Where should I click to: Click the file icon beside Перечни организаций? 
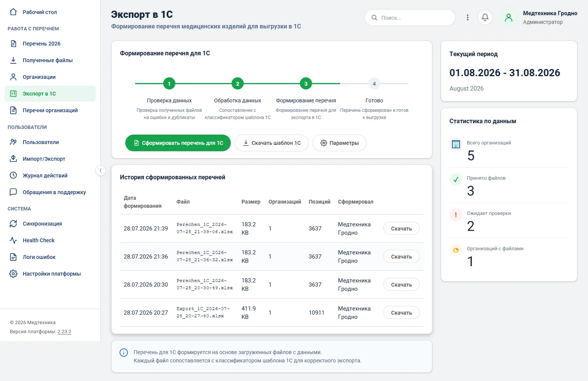[x=13, y=110]
